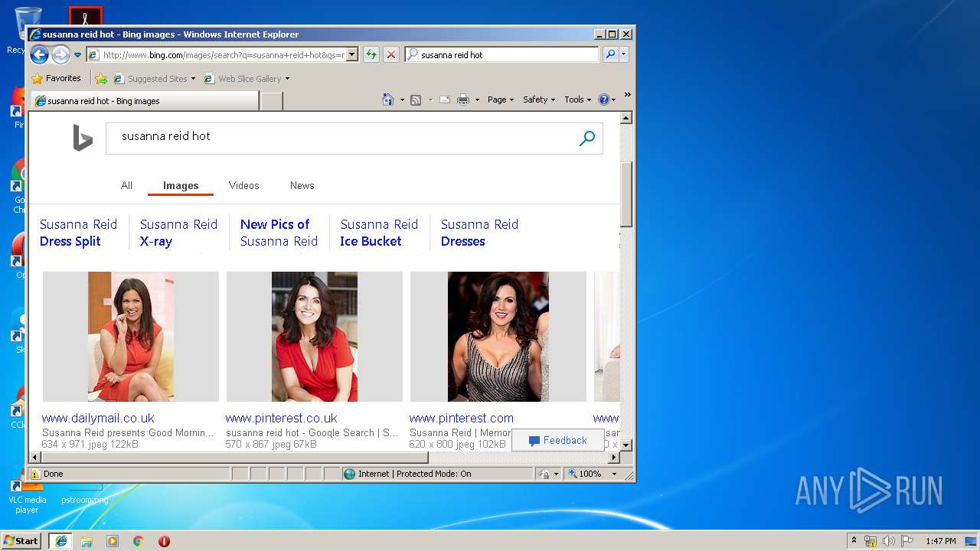980x551 pixels.
Task: Click www.pinterest.co.uk source link
Action: click(281, 418)
